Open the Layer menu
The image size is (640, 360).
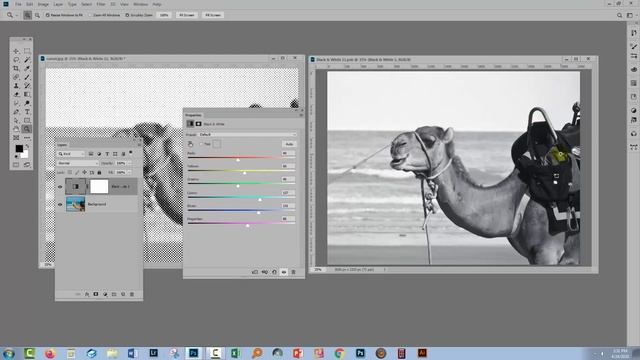58,4
